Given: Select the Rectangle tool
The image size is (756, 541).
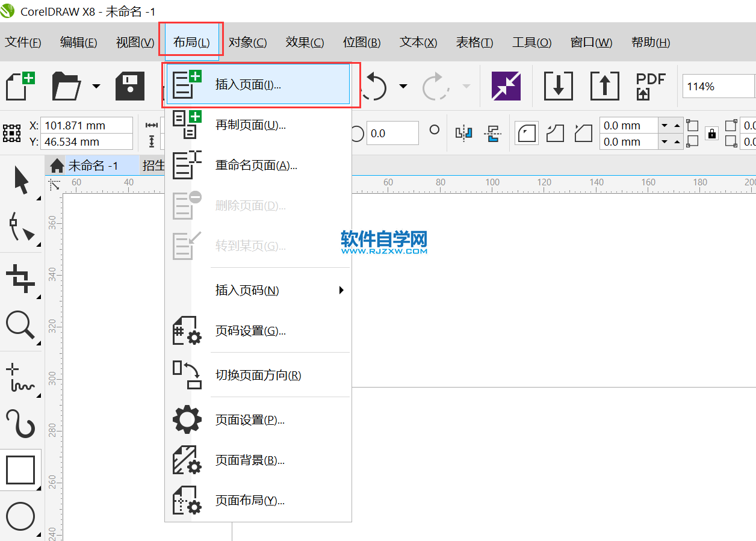Looking at the screenshot, I should pyautogui.click(x=20, y=470).
